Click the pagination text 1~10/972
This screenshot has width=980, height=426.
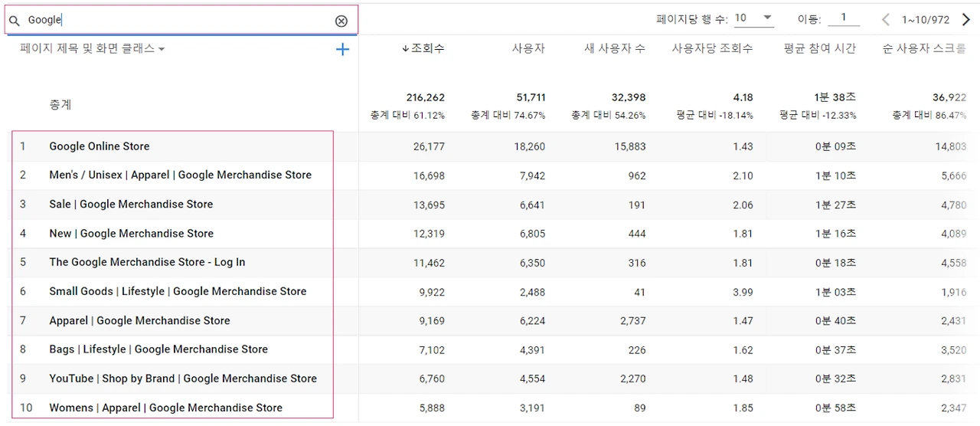[926, 19]
